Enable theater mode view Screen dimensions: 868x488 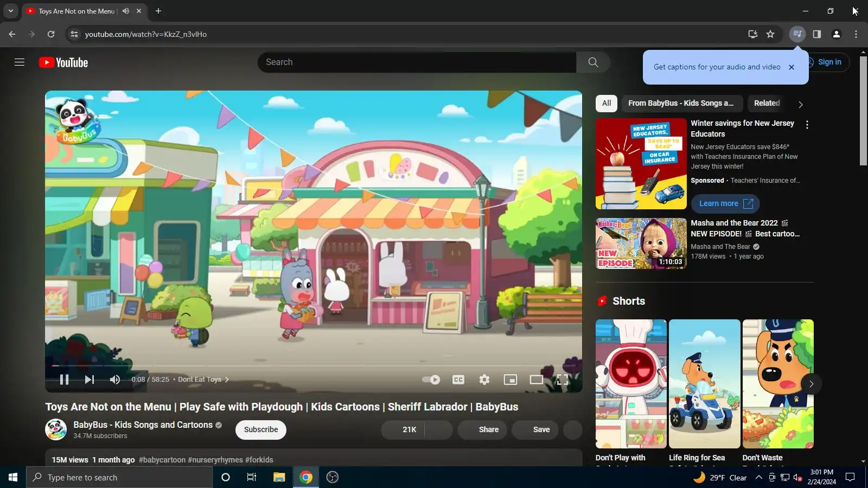coord(537,380)
